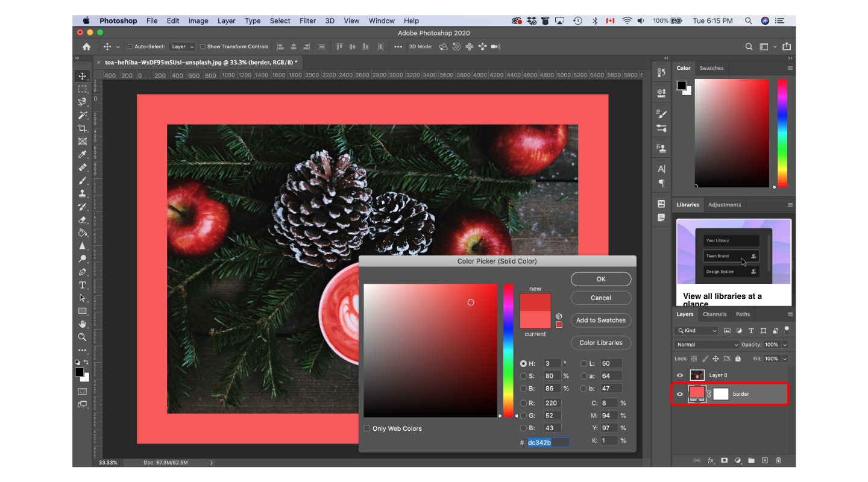
Task: Enable Only Web Colors
Action: (366, 428)
